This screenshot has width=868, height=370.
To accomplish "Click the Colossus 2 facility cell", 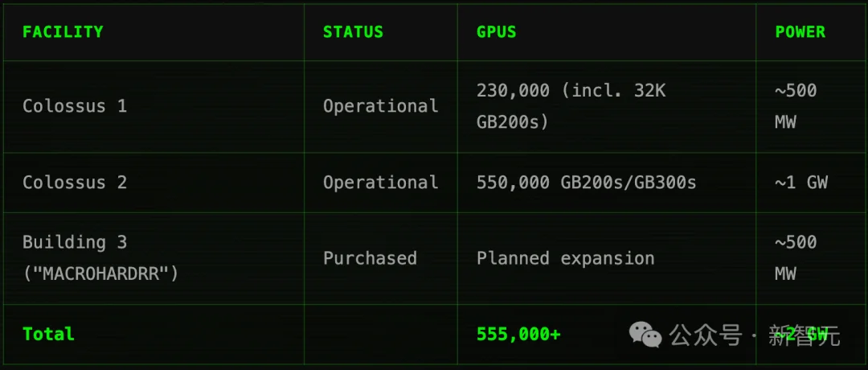I will (75, 182).
